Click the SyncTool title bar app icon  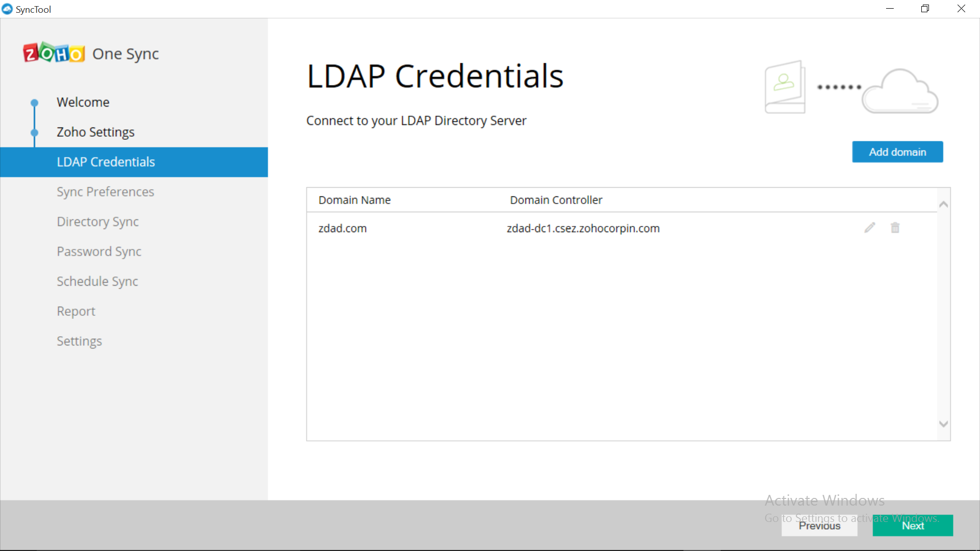pos(7,9)
